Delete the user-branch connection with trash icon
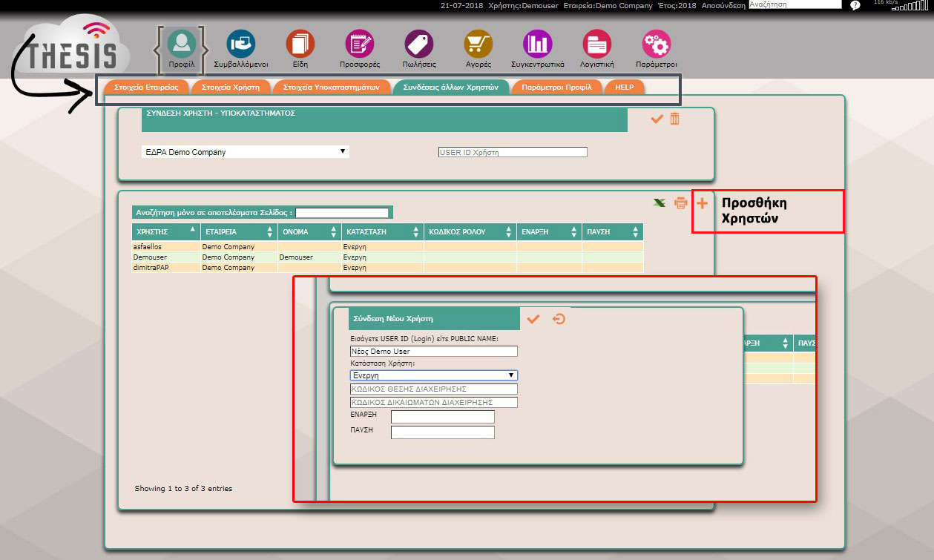This screenshot has height=560, width=934. (x=674, y=119)
